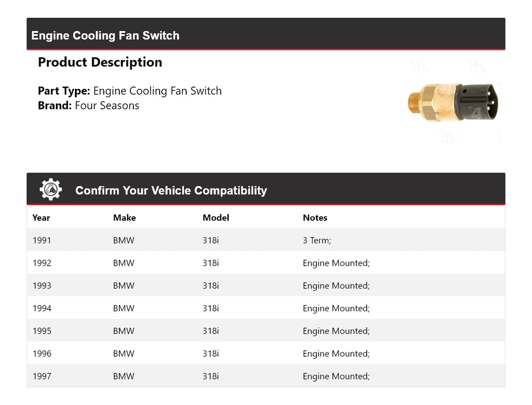The width and height of the screenshot is (532, 405).
Task: Click the Make column header
Action: [124, 217]
